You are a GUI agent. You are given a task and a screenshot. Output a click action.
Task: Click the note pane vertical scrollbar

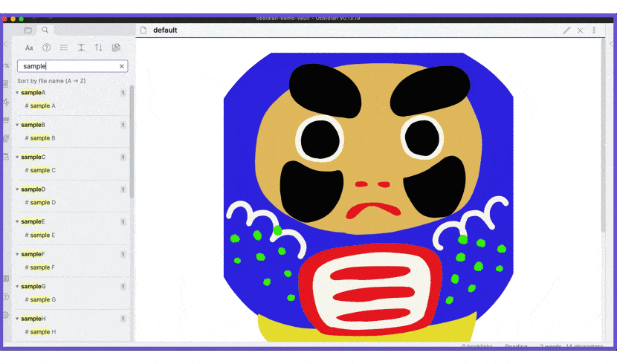tap(603, 136)
